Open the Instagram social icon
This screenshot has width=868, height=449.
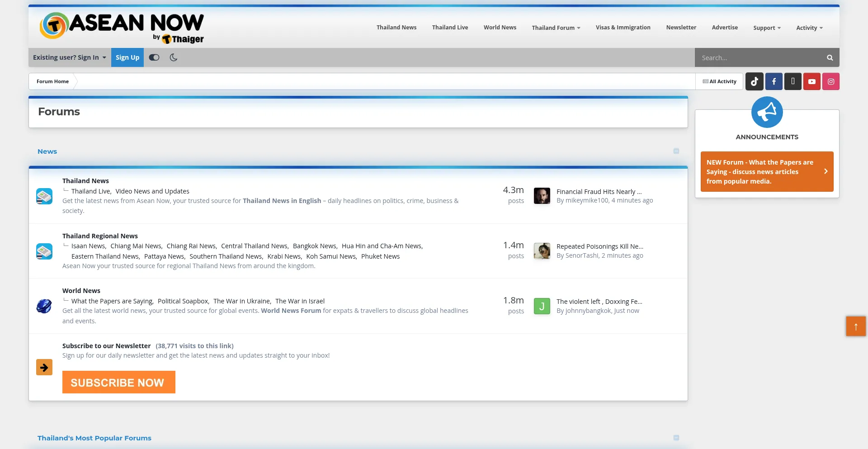pos(831,81)
